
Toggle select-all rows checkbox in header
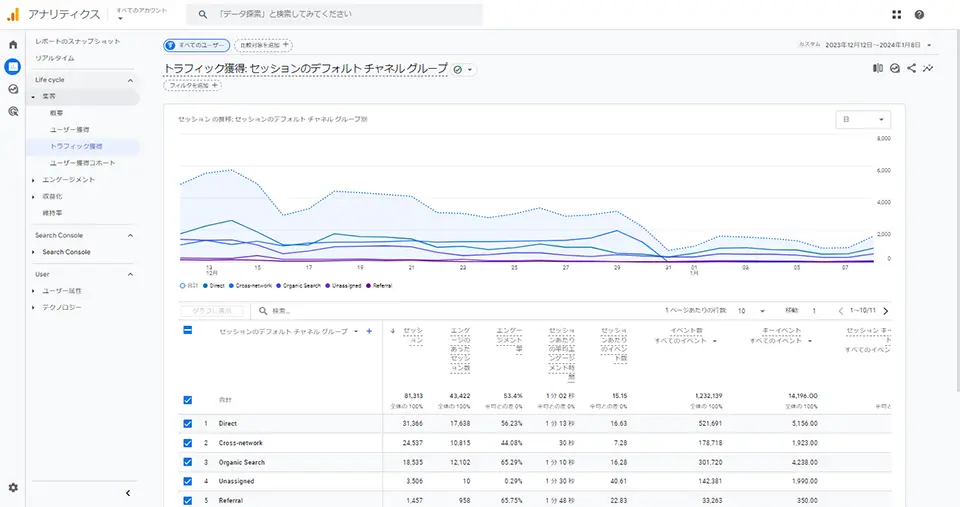pos(188,330)
